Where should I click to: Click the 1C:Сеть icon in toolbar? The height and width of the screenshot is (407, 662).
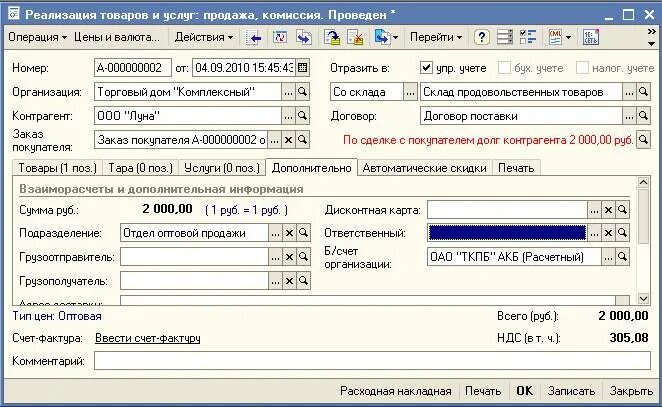[x=591, y=38]
